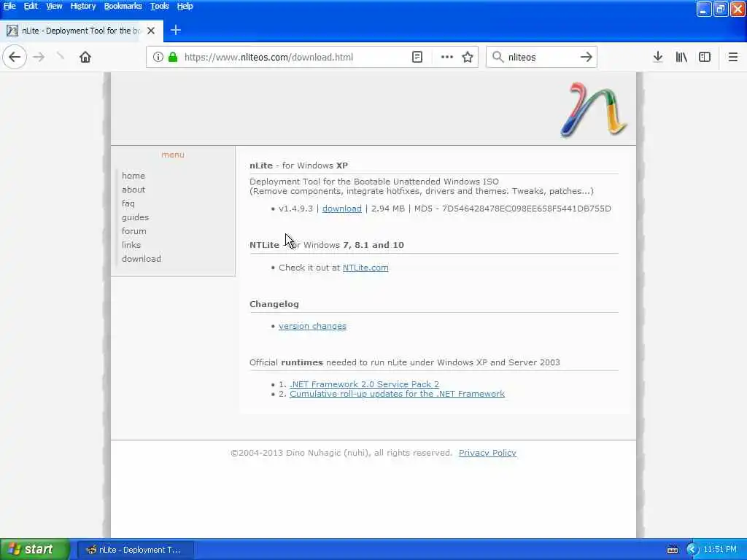Click the 11:51 PM clock
The image size is (747, 560).
click(x=720, y=550)
